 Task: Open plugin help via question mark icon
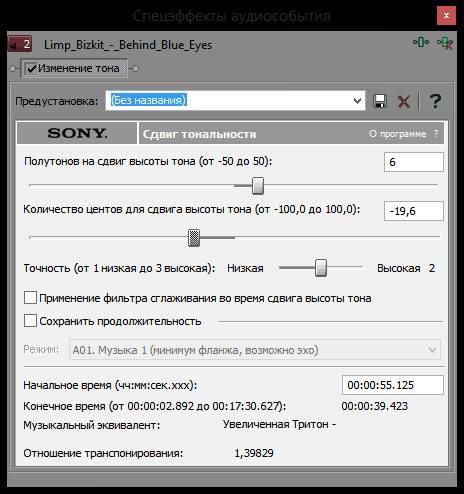pyautogui.click(x=435, y=101)
